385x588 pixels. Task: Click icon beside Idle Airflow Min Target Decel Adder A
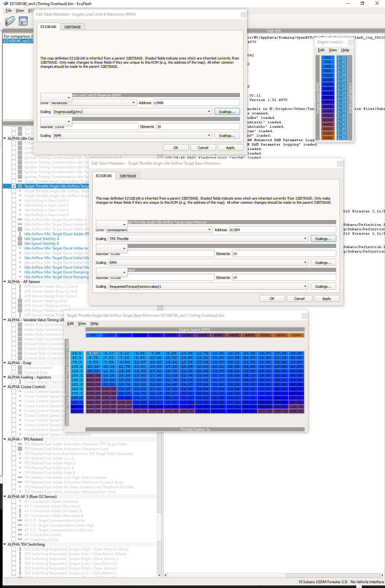pos(20,220)
